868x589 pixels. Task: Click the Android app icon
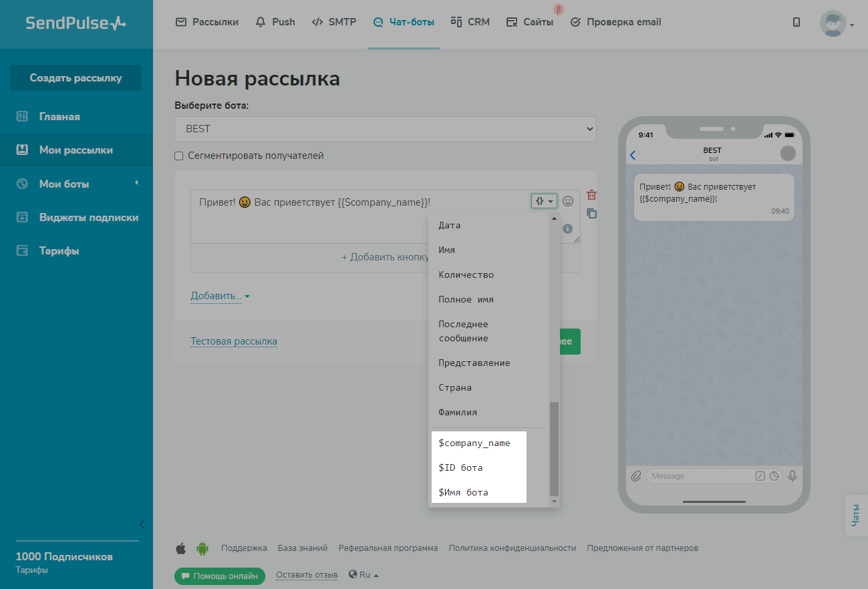(x=202, y=548)
